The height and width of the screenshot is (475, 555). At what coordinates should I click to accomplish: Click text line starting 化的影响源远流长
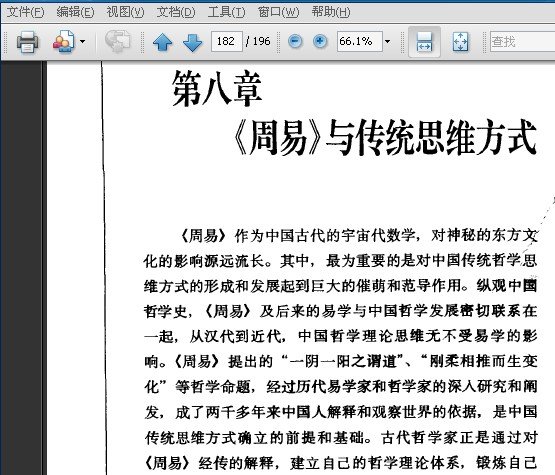click(341, 261)
